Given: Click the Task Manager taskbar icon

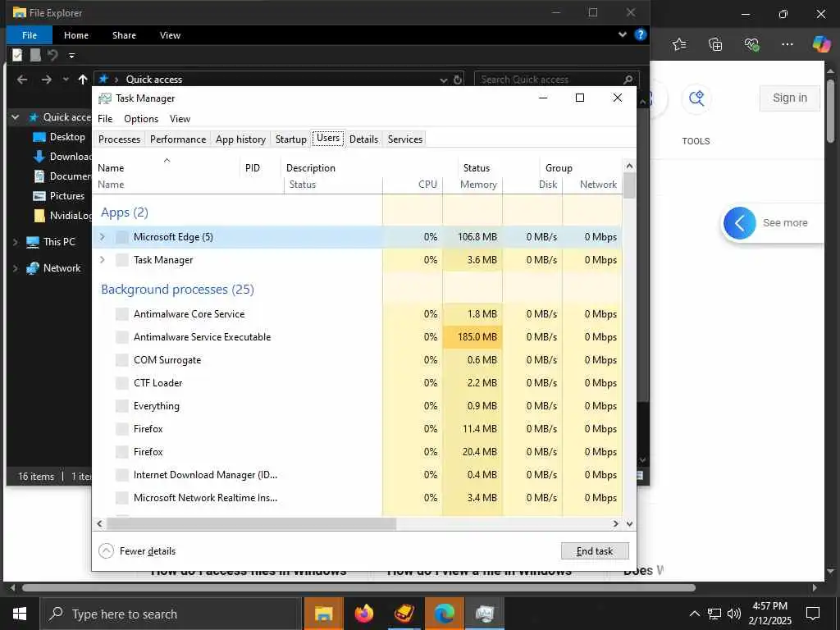Looking at the screenshot, I should point(484,614).
